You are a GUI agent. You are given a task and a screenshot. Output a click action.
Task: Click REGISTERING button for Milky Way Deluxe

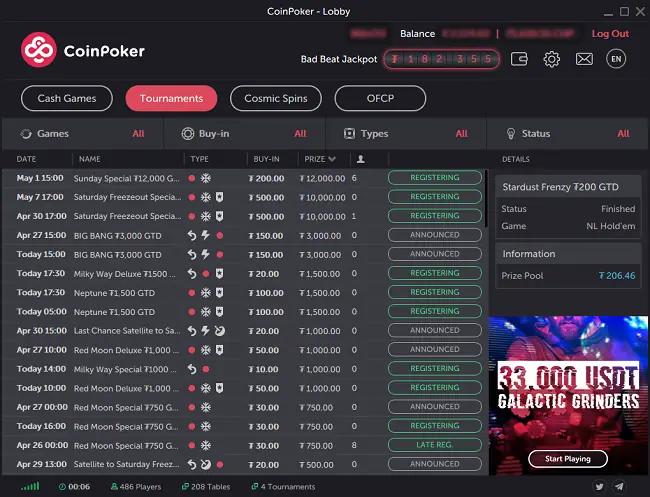(435, 273)
